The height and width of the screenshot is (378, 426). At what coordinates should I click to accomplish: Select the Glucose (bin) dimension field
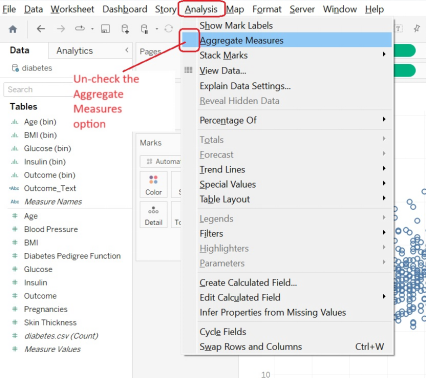[47, 148]
